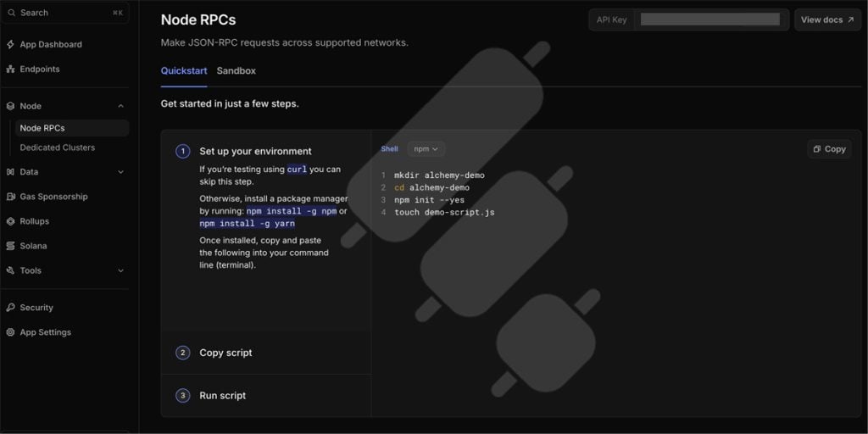Click the Search input field
868x434 pixels.
(x=65, y=13)
